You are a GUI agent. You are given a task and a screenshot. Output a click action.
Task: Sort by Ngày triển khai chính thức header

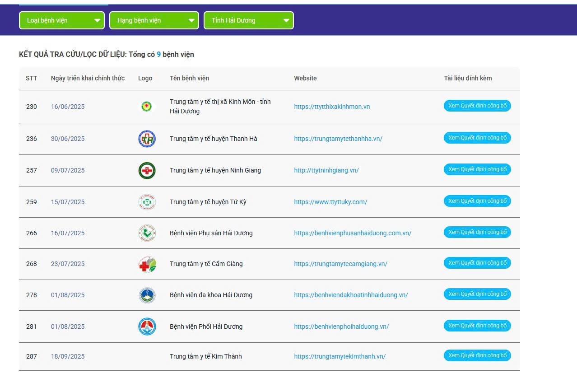[88, 78]
